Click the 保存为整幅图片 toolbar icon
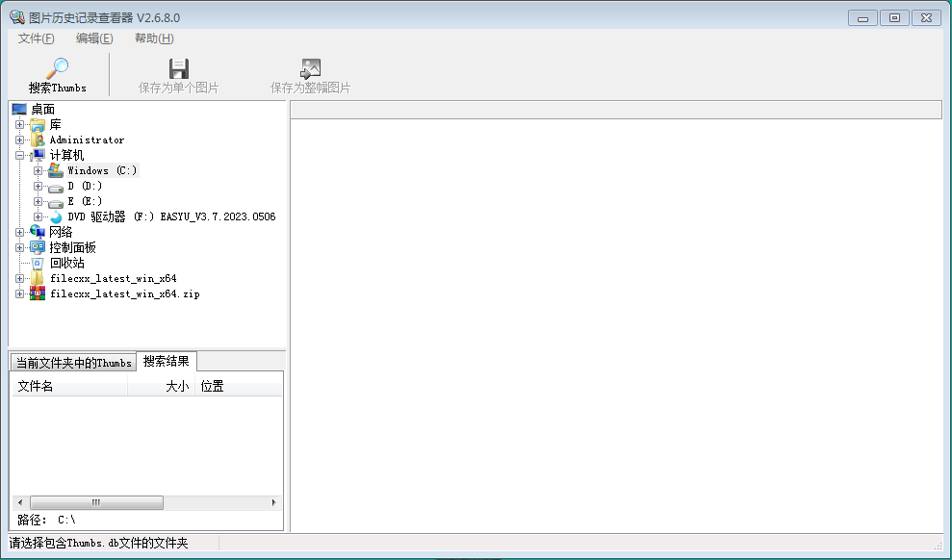This screenshot has width=952, height=560. (310, 68)
